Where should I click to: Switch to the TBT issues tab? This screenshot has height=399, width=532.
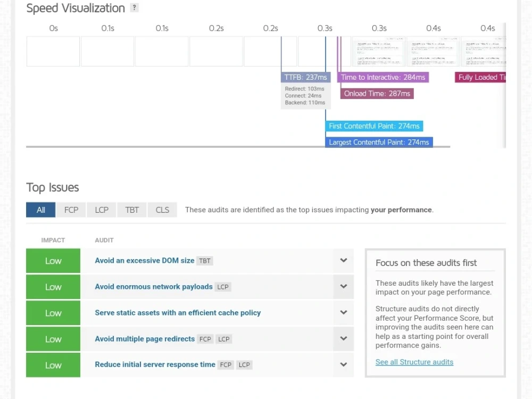132,210
